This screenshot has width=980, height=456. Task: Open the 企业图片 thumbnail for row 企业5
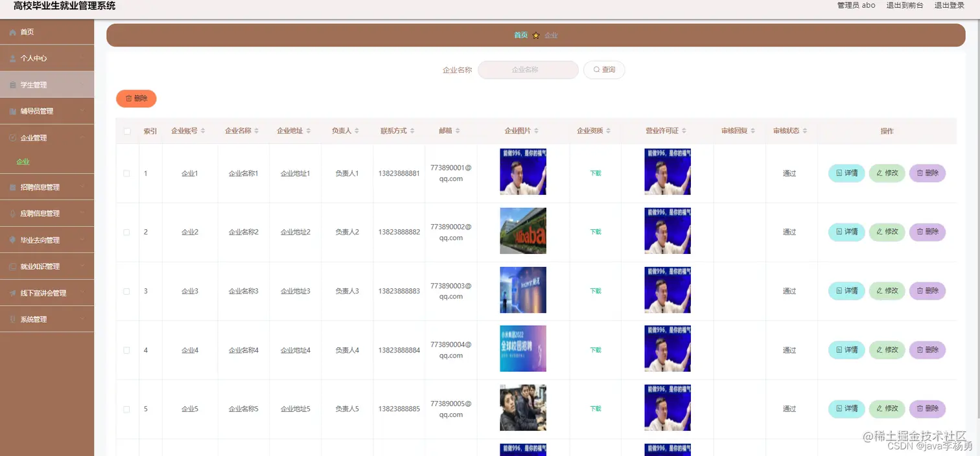523,408
